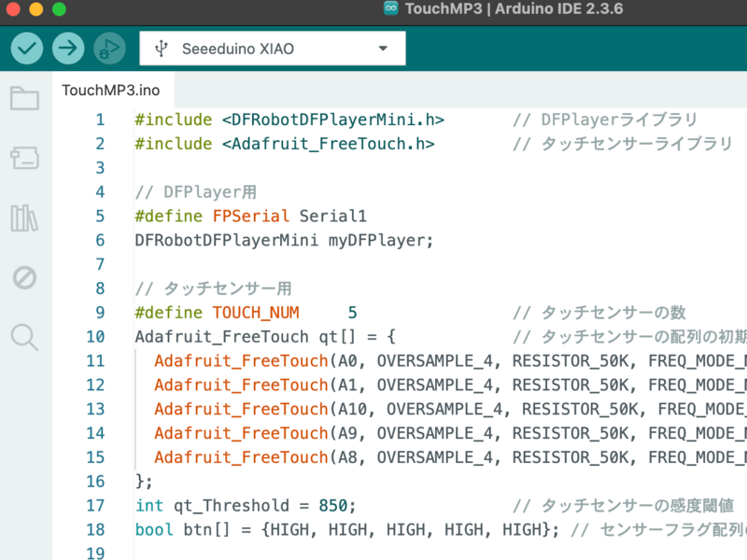The width and height of the screenshot is (747, 560).
Task: Show the Library Manager books icon
Action: tap(24, 218)
